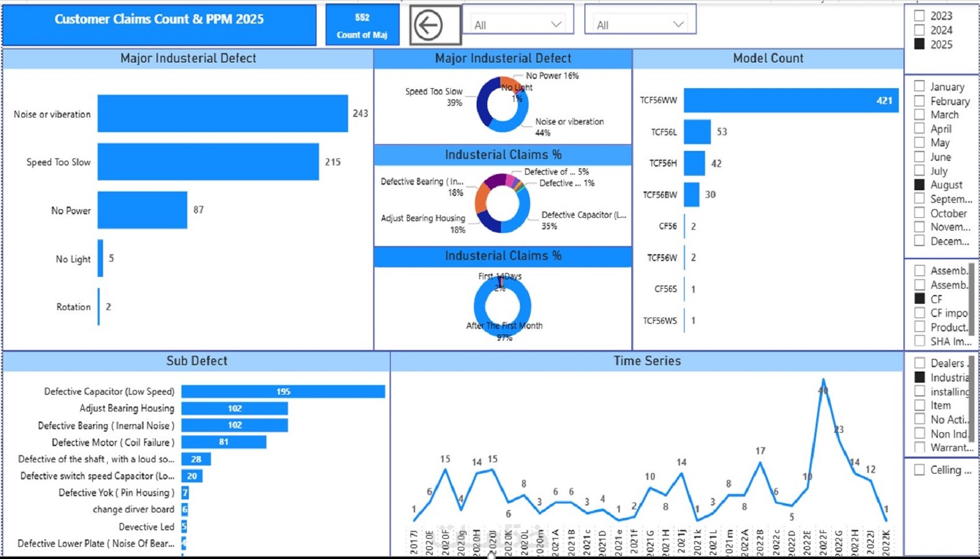Select the Noise or viberation bar
Image resolution: width=980 pixels, height=559 pixels.
(223, 114)
